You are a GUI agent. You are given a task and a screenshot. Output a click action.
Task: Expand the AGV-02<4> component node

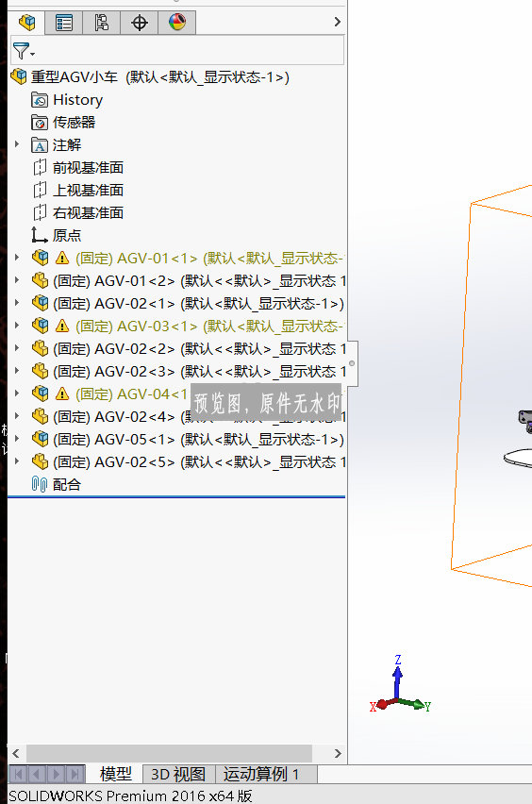coord(17,416)
